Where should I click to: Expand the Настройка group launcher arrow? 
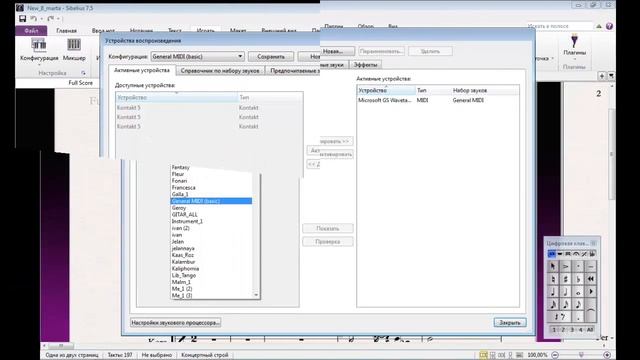coord(83,73)
